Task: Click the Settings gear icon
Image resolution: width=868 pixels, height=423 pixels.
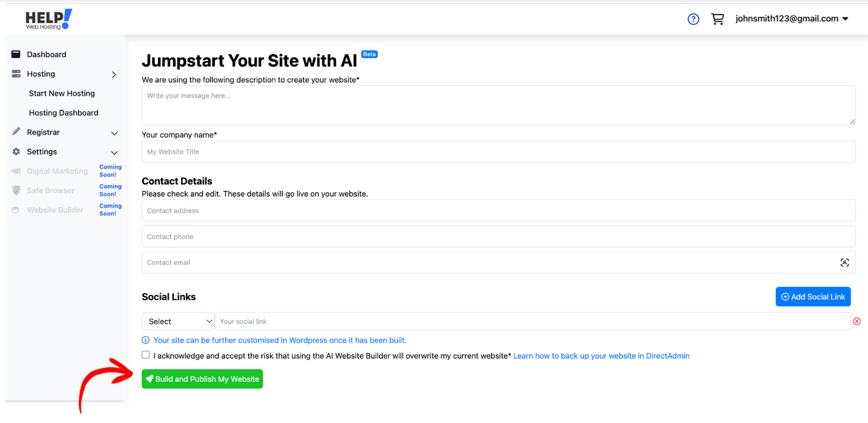Action: click(x=16, y=152)
